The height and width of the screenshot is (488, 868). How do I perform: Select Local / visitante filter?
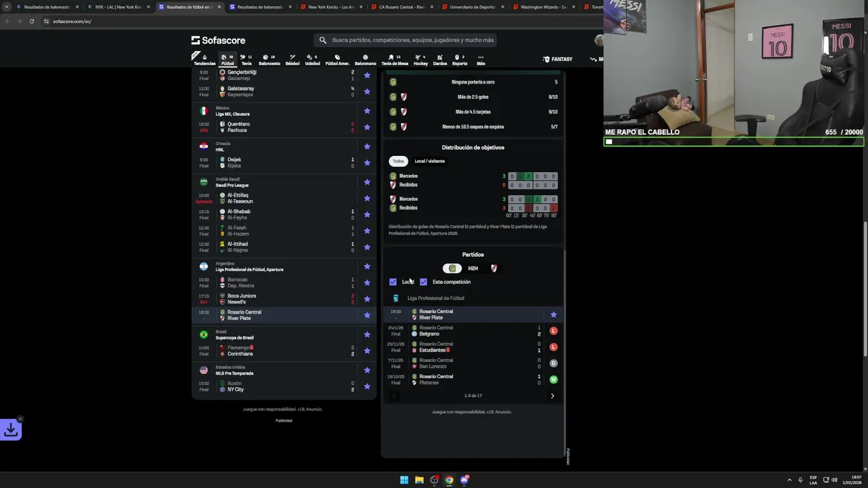pyautogui.click(x=430, y=161)
